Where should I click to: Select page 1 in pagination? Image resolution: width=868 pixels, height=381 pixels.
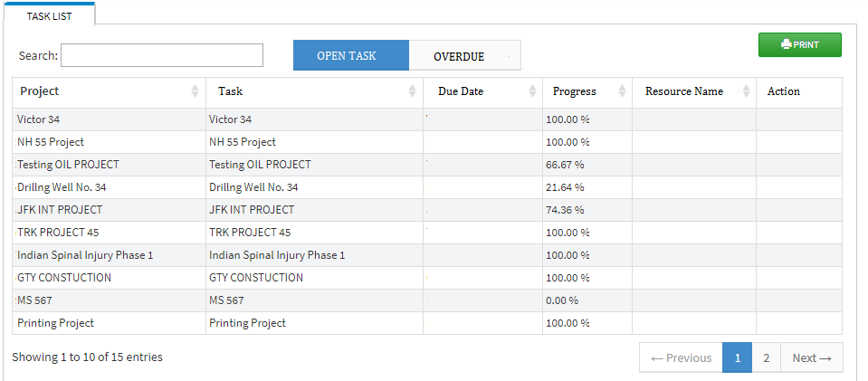click(738, 357)
